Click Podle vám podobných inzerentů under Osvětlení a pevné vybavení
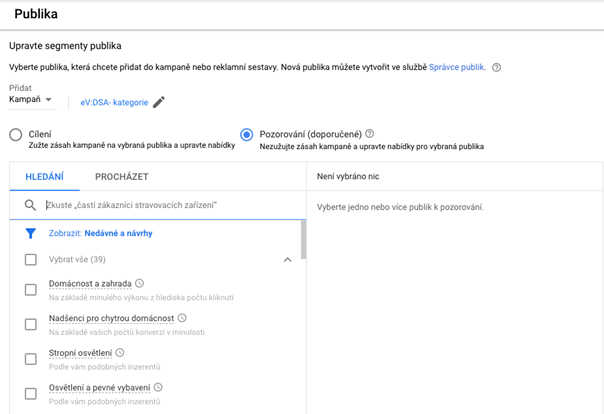Image resolution: width=604 pixels, height=414 pixels. tap(104, 401)
